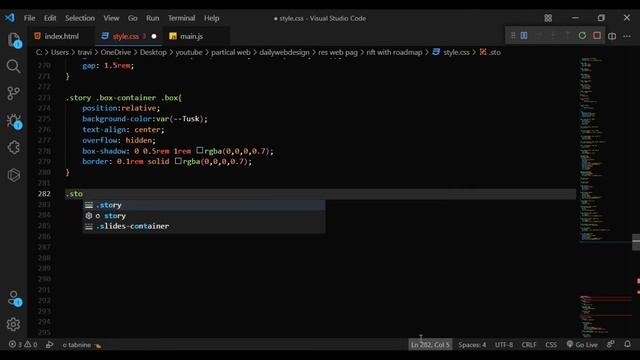This screenshot has height=360, width=640.
Task: Open the Run and Debug view
Action: coord(14,121)
